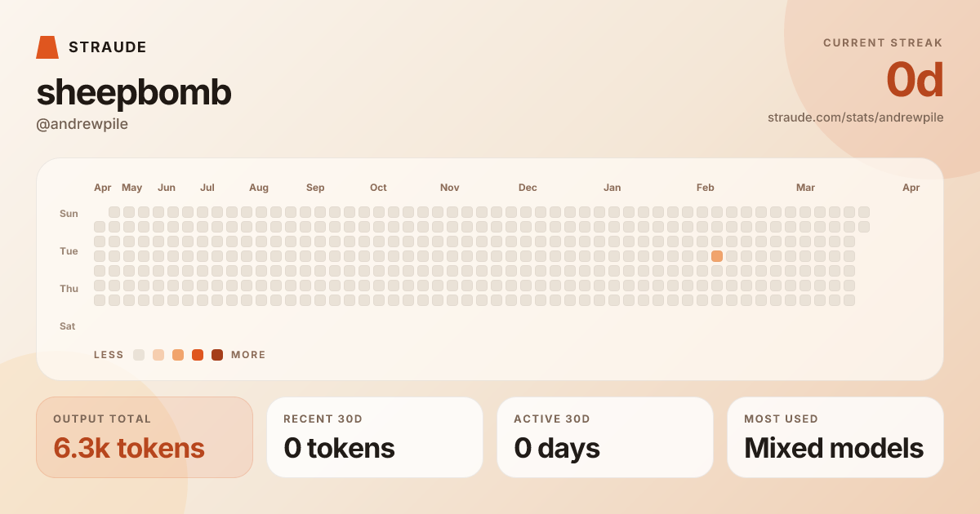
Task: Click the Current Streak 0d value
Action: (x=915, y=81)
